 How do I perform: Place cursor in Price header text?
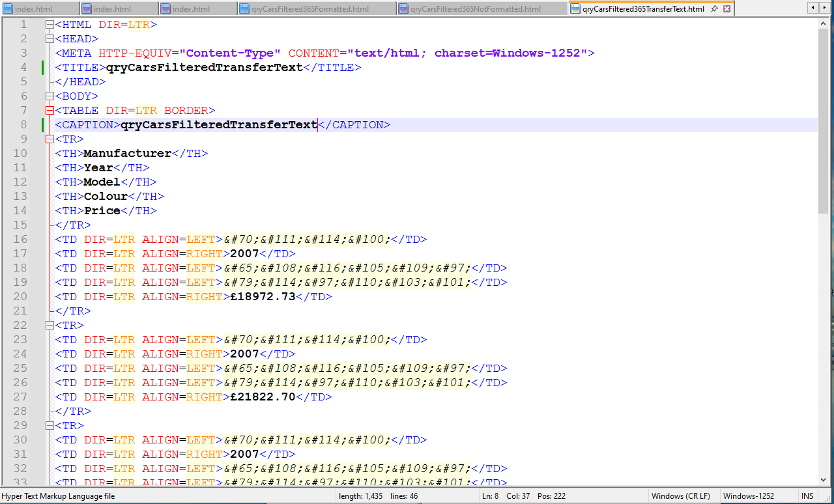click(102, 211)
